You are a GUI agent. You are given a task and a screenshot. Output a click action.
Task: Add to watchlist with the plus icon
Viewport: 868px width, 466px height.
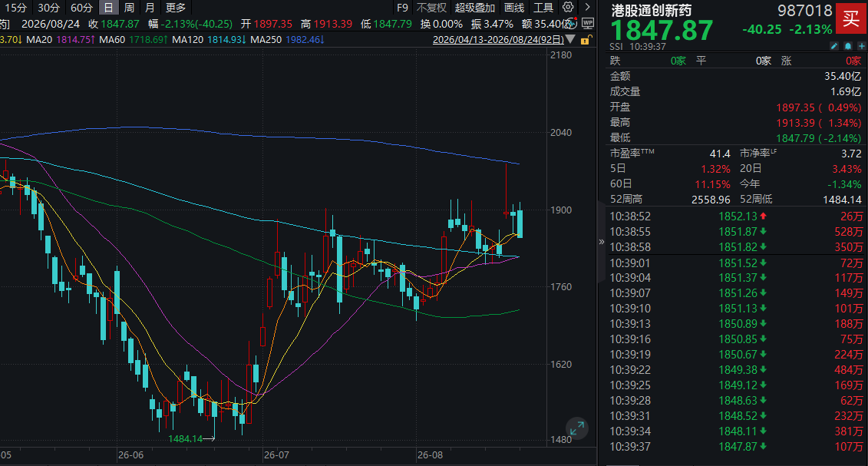point(861,46)
